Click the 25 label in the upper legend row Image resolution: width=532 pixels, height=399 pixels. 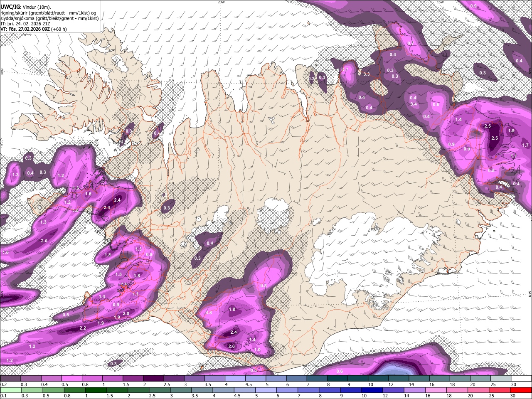[x=494, y=384]
